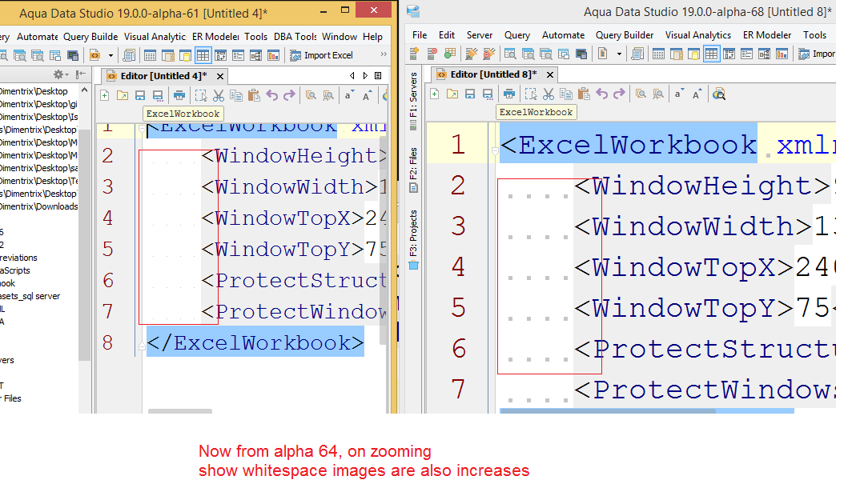Viewport: 852px width, 504px height.
Task: Click Register Server icon in alpha-68 window
Action: point(414,54)
